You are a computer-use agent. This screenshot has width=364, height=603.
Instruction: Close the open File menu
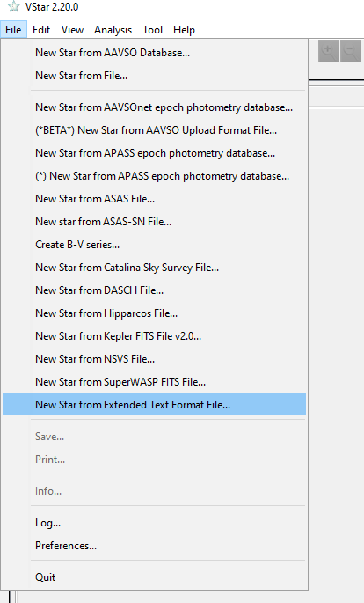point(13,30)
